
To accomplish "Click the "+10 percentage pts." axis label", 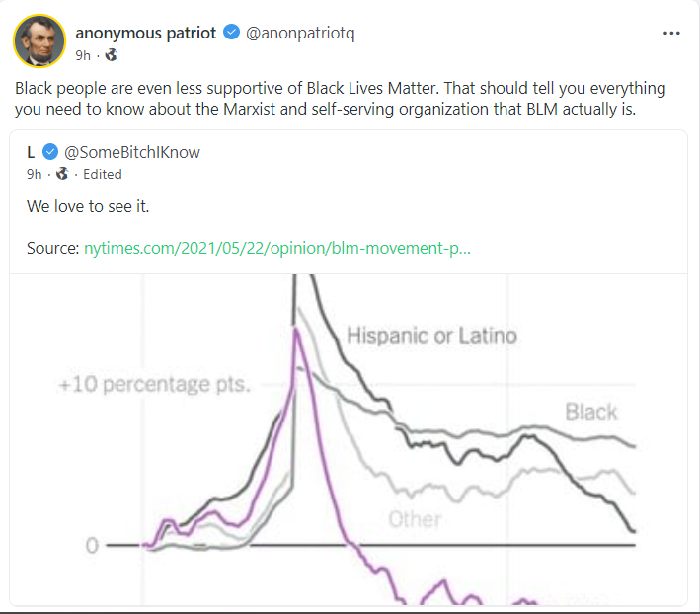I will pos(153,384).
